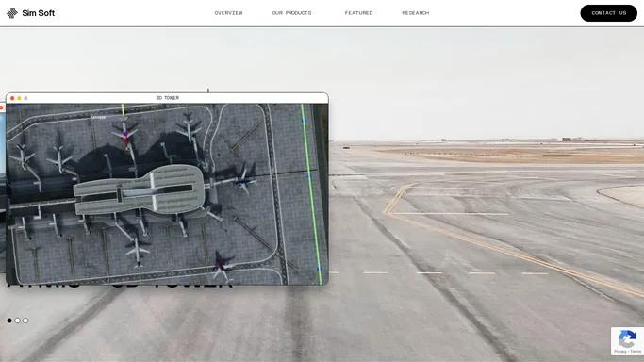Select the second carousel slide dot
Screen dimensions: 644x362
click(17, 321)
